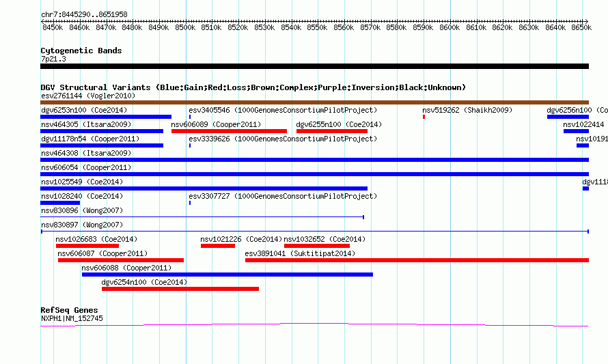Click the dgv6256n100 blue bar at right edge

click(568, 117)
